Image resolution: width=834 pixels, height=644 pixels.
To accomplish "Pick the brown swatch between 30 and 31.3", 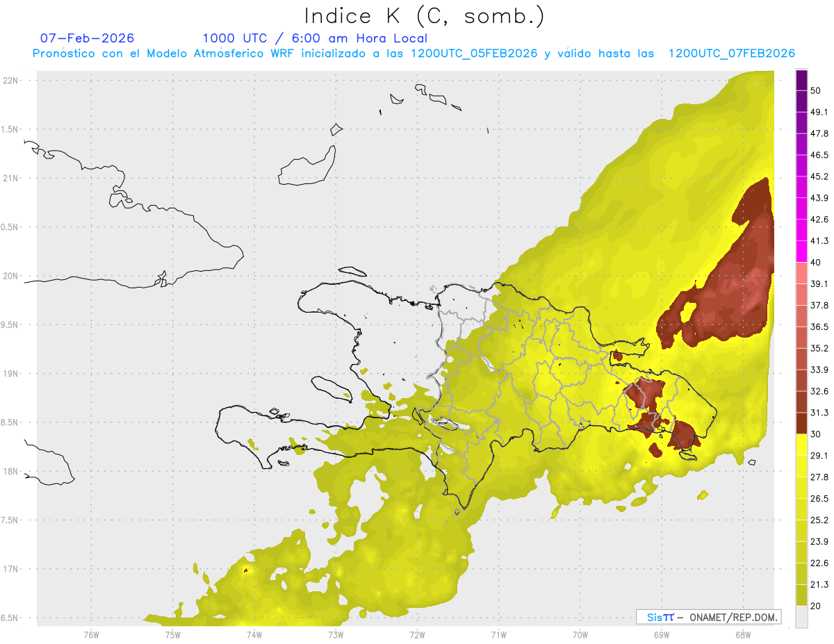I will 801,423.
